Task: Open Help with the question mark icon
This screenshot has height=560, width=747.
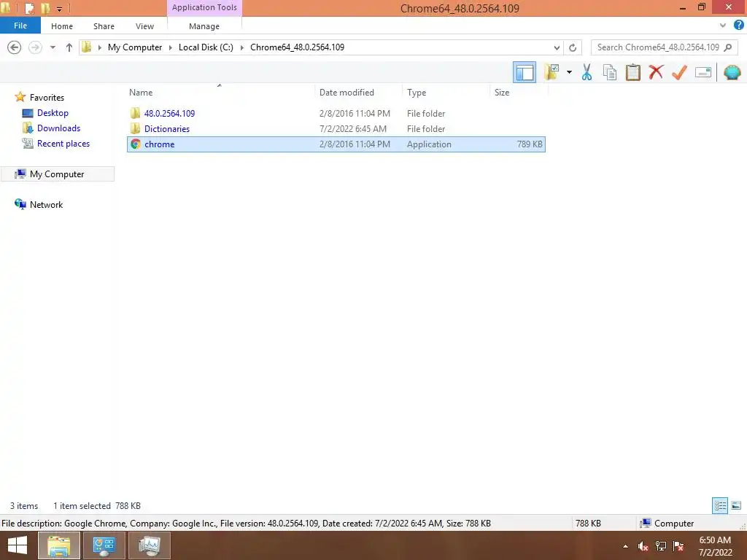Action: click(739, 26)
